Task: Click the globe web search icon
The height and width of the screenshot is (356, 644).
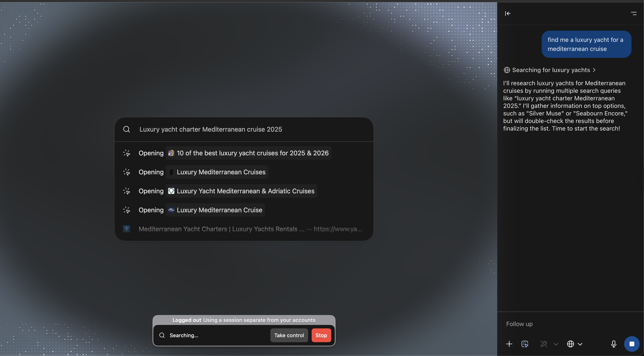Action: click(x=570, y=344)
